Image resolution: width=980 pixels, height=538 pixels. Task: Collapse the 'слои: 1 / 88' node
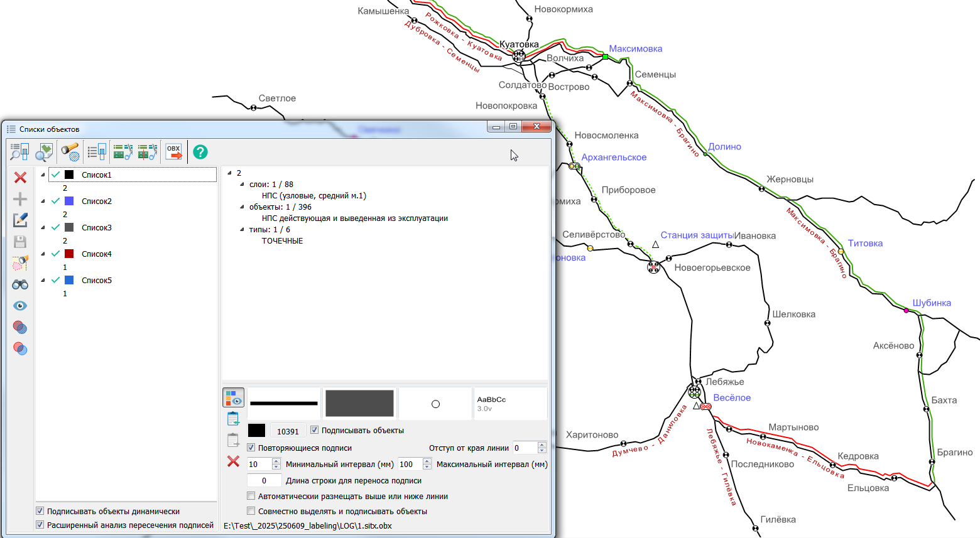[242, 185]
